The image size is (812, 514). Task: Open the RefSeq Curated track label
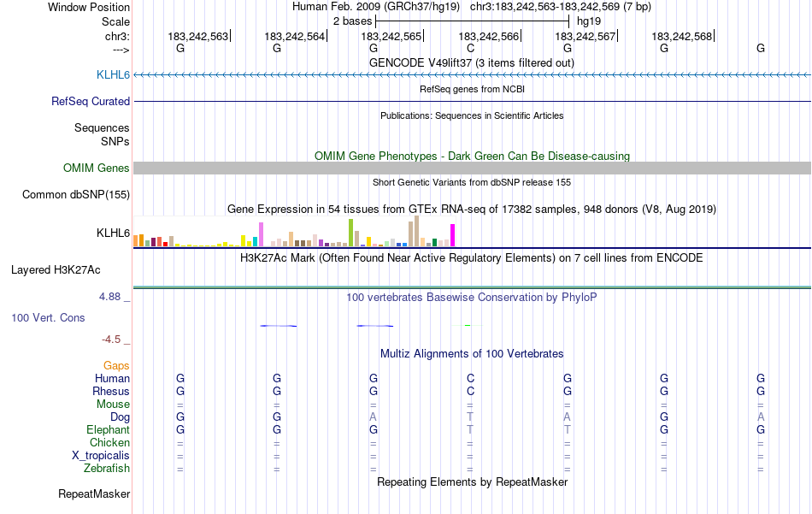[x=91, y=102]
